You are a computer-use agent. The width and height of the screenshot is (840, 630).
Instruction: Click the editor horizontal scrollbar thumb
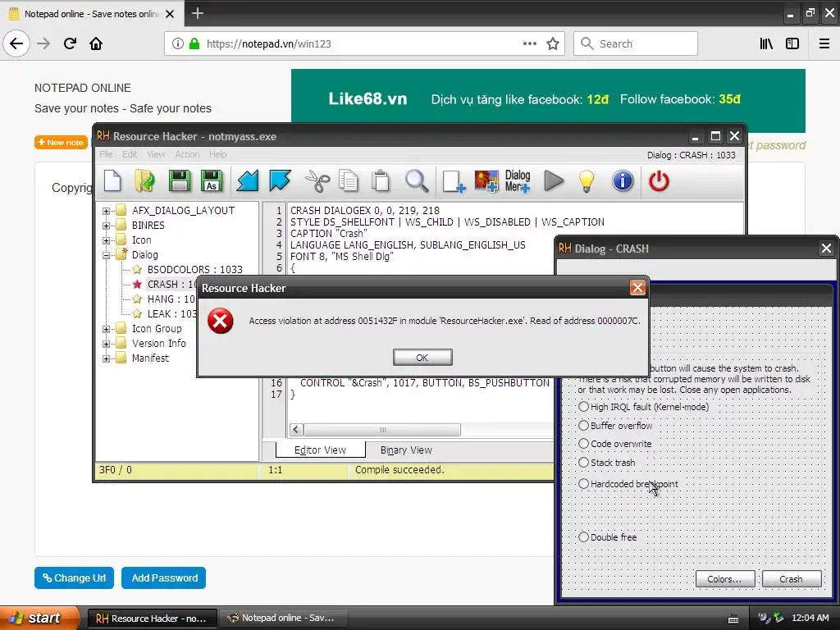(x=382, y=430)
